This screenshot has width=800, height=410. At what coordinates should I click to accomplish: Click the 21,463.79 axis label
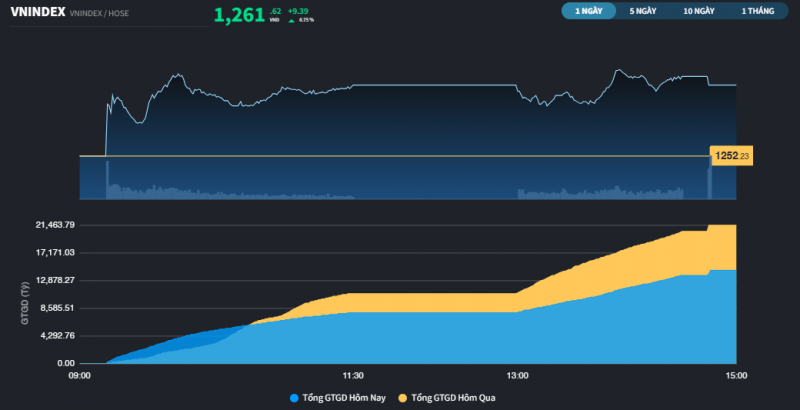coord(55,225)
